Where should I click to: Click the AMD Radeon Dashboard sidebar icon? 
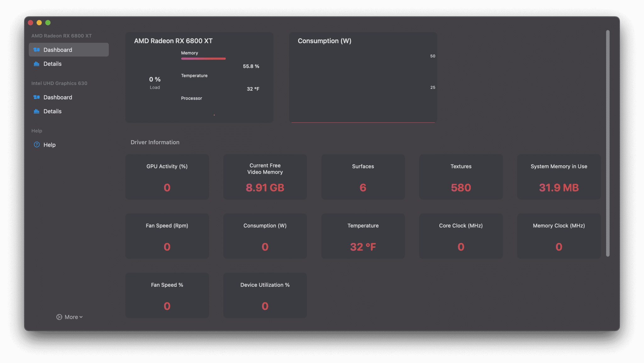coord(36,50)
